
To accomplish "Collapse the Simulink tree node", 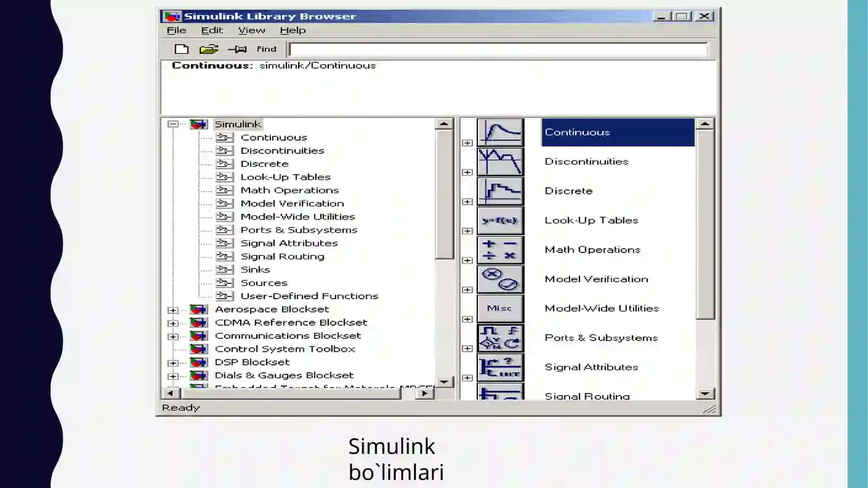I will [x=173, y=124].
